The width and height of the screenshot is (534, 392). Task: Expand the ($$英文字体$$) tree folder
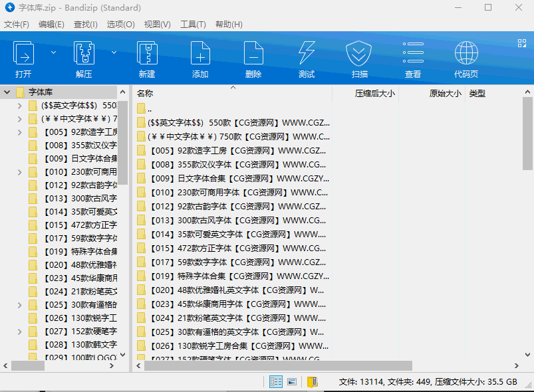(19, 106)
